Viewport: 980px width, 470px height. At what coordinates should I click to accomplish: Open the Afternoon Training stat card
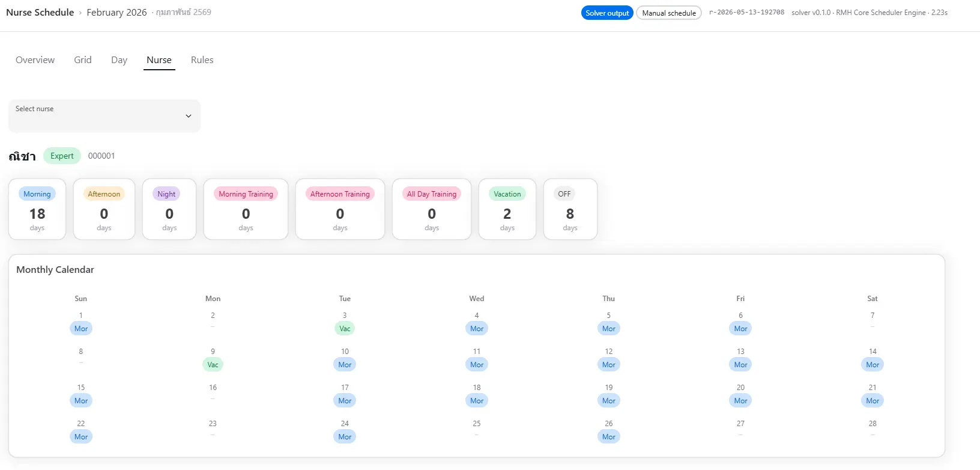340,209
